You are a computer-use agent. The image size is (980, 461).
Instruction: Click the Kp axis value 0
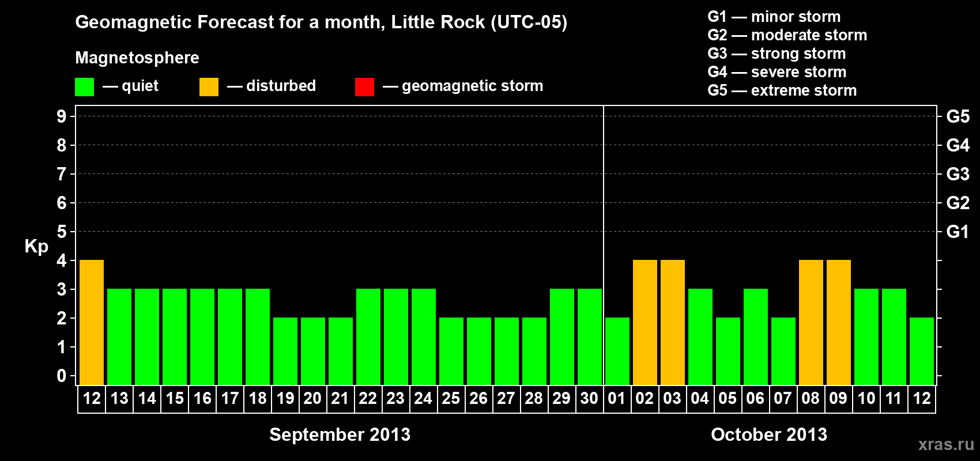click(x=62, y=376)
